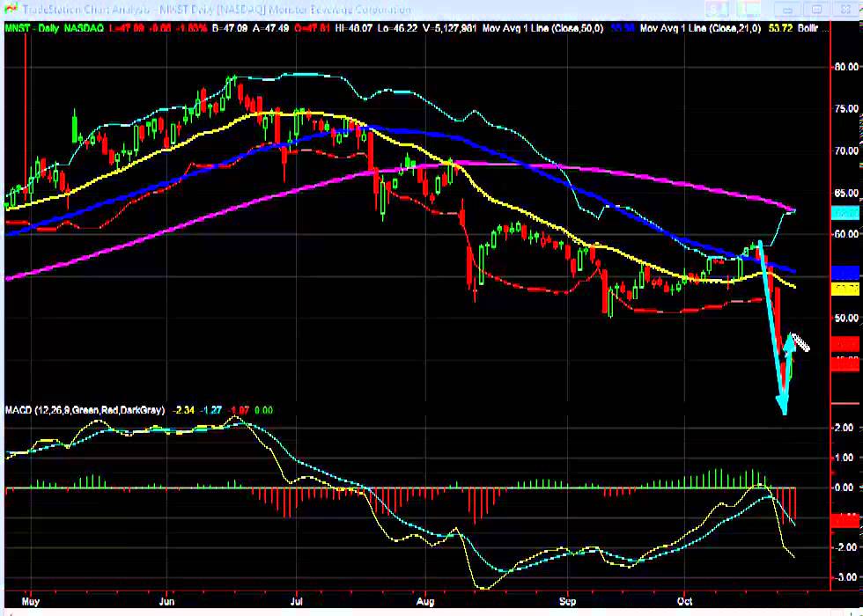Click the Jun label on time axis

[166, 601]
